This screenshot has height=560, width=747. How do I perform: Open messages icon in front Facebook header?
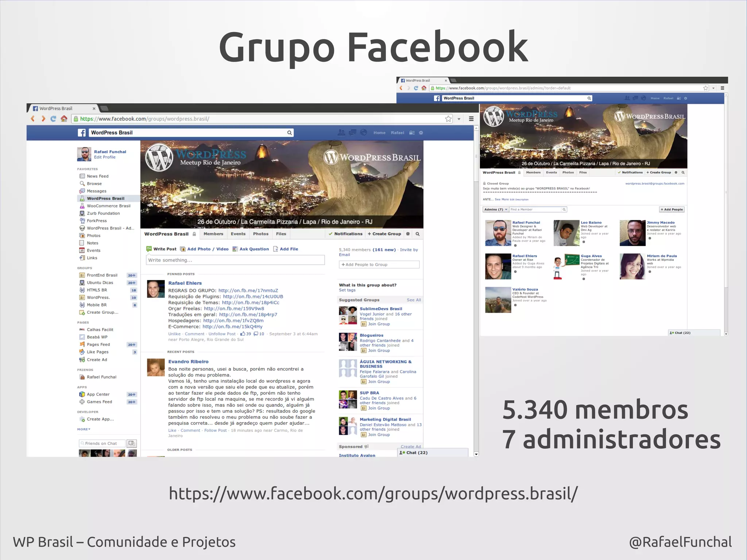pyautogui.click(x=352, y=132)
